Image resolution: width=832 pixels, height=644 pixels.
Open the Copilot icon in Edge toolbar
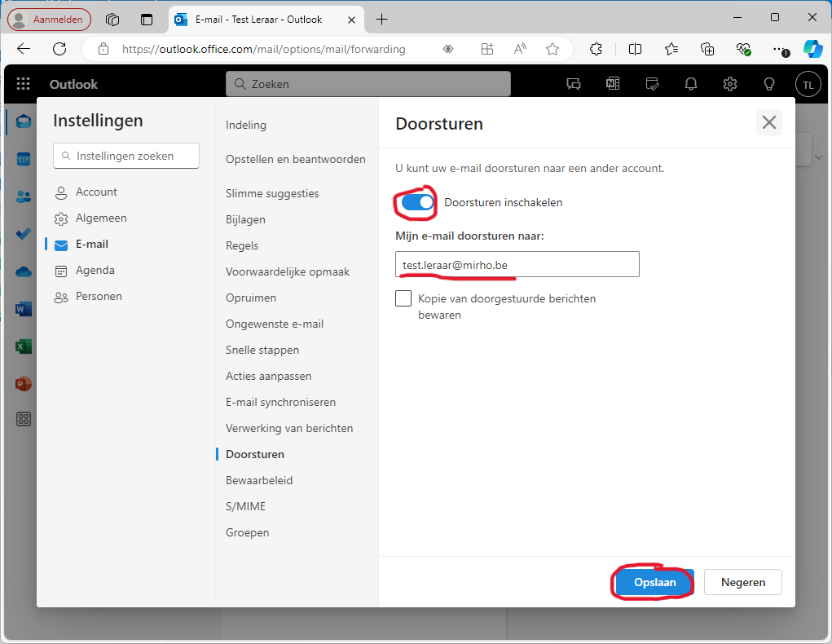click(x=812, y=49)
